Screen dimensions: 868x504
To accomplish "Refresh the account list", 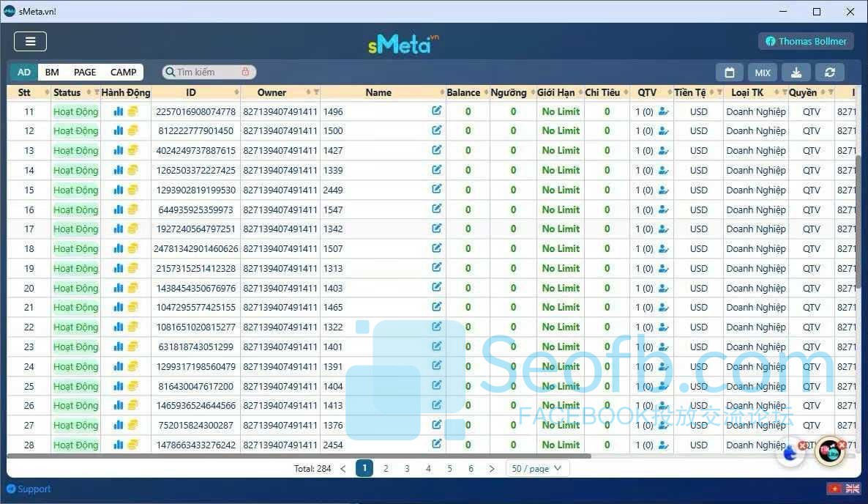I will click(x=829, y=73).
